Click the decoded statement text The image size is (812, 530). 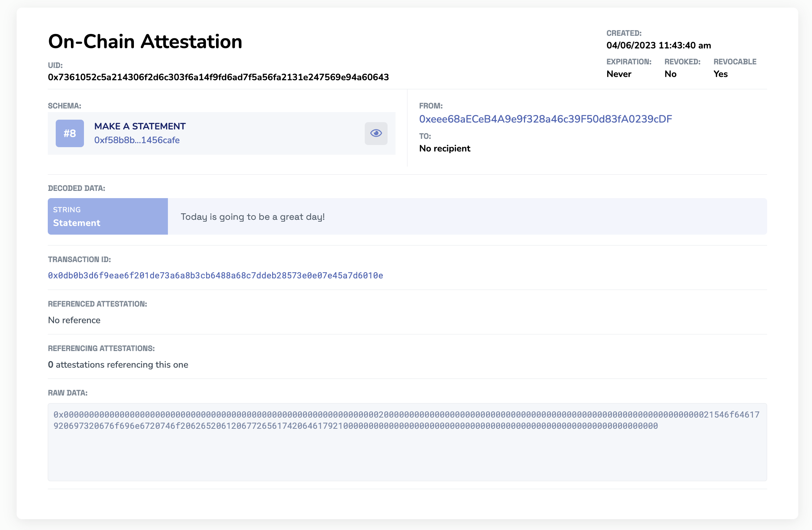pyautogui.click(x=253, y=216)
